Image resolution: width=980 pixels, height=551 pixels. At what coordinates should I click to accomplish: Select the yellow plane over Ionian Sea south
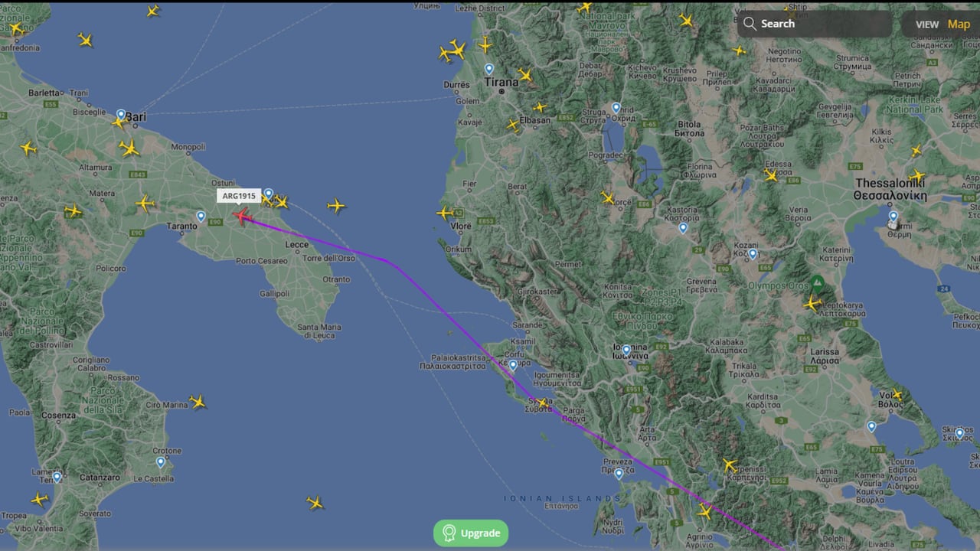(x=315, y=503)
